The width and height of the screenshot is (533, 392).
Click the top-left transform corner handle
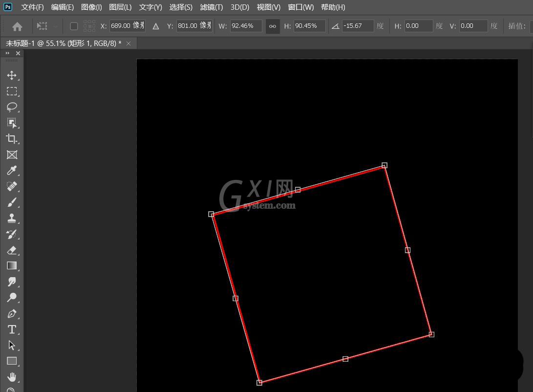click(x=211, y=214)
